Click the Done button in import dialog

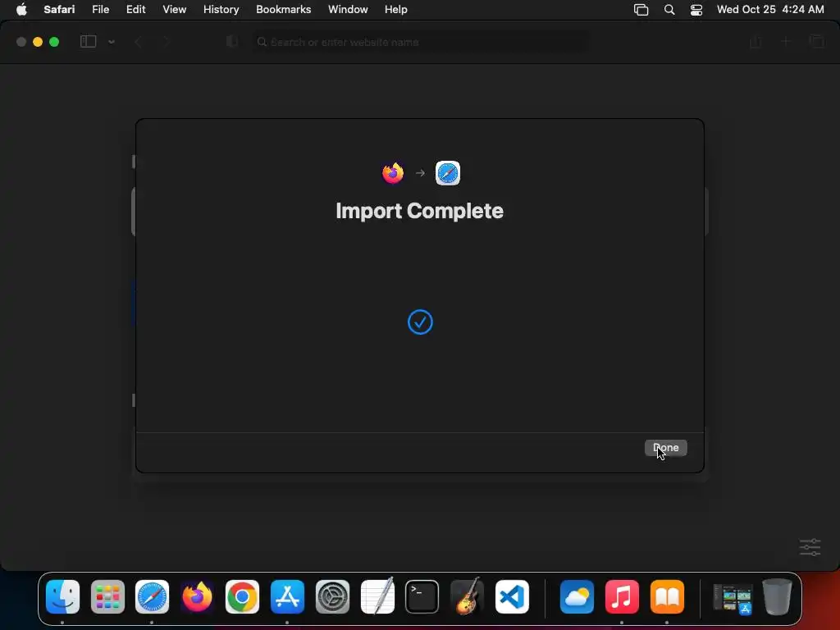[x=665, y=448]
